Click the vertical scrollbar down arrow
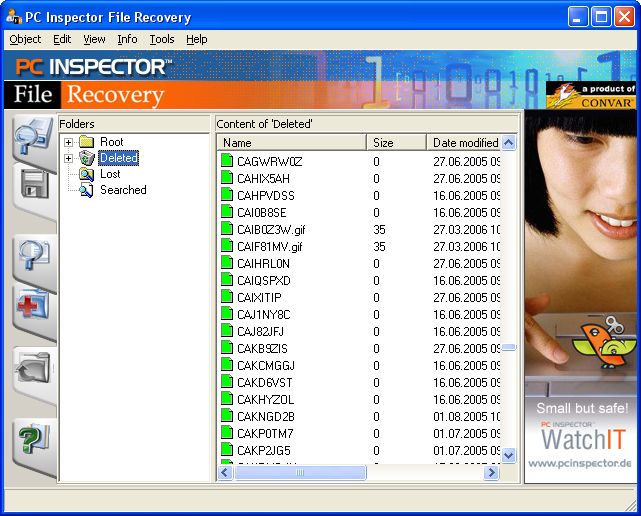This screenshot has height=516, width=641. pos(509,455)
